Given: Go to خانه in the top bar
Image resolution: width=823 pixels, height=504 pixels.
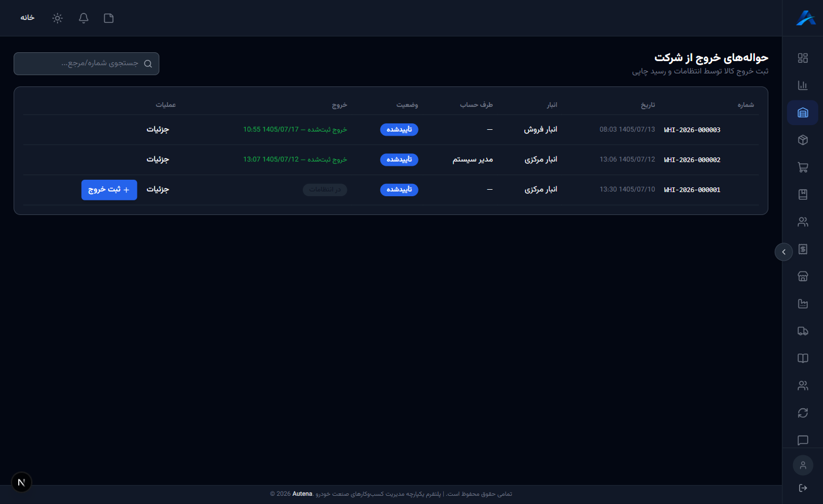Looking at the screenshot, I should (x=28, y=18).
